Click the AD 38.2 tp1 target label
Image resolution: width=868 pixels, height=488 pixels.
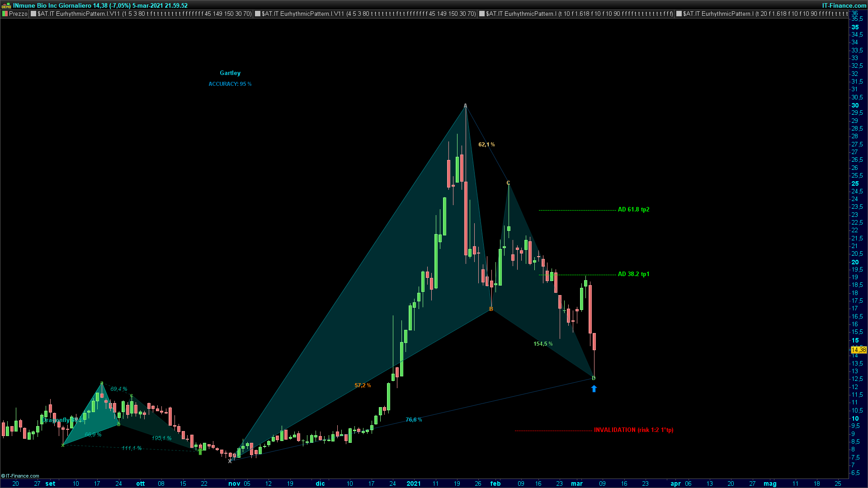click(x=633, y=274)
